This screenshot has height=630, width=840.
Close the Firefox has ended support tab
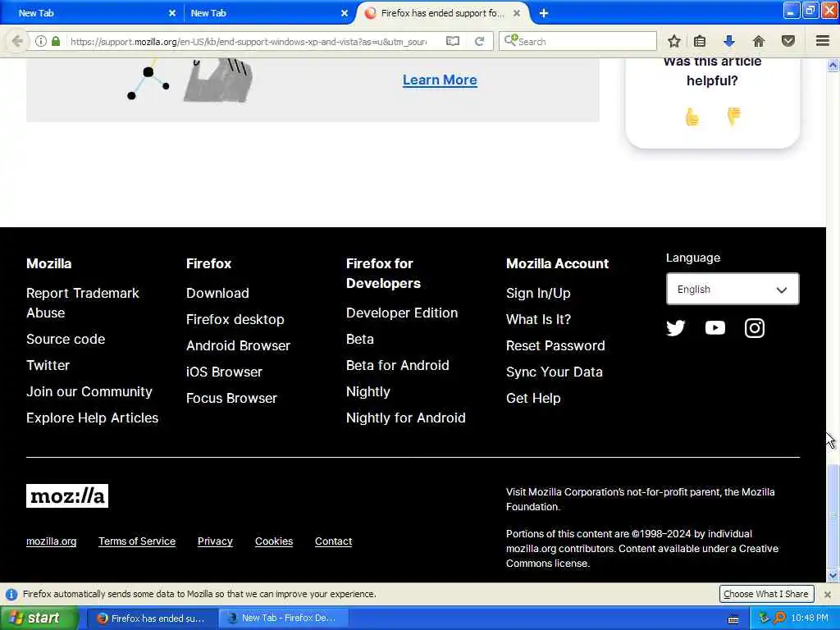coord(517,13)
